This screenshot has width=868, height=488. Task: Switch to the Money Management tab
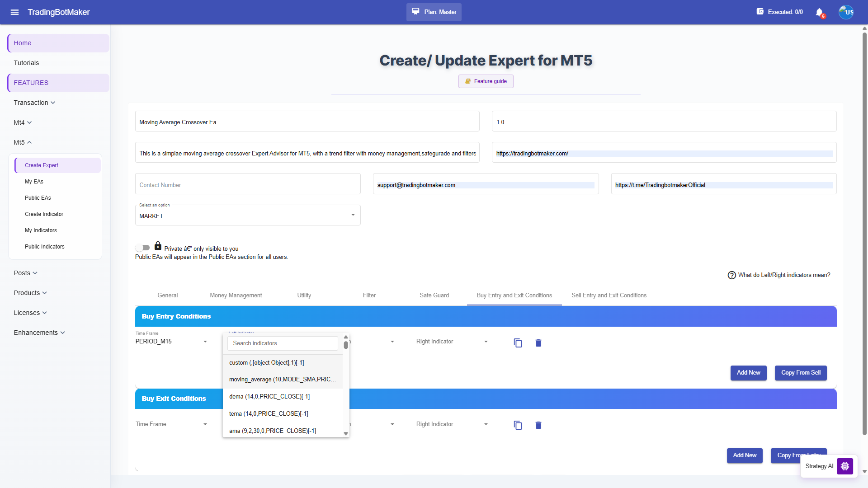236,296
